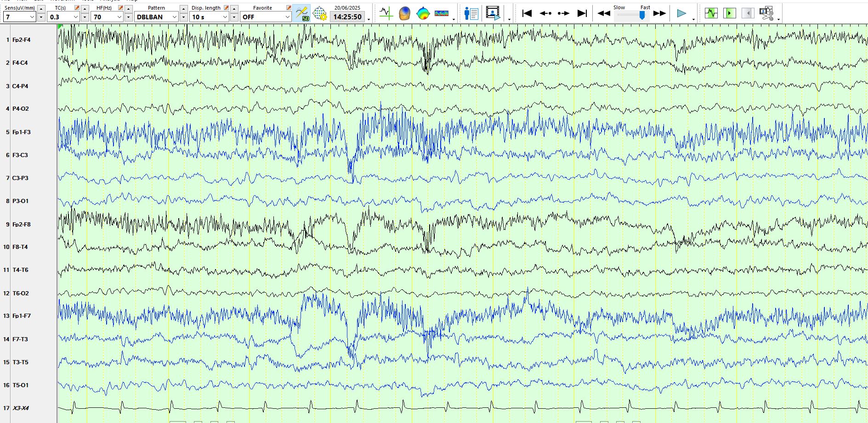The width and height of the screenshot is (868, 423).
Task: Step the TC(s) value down
Action: pyautogui.click(x=85, y=17)
